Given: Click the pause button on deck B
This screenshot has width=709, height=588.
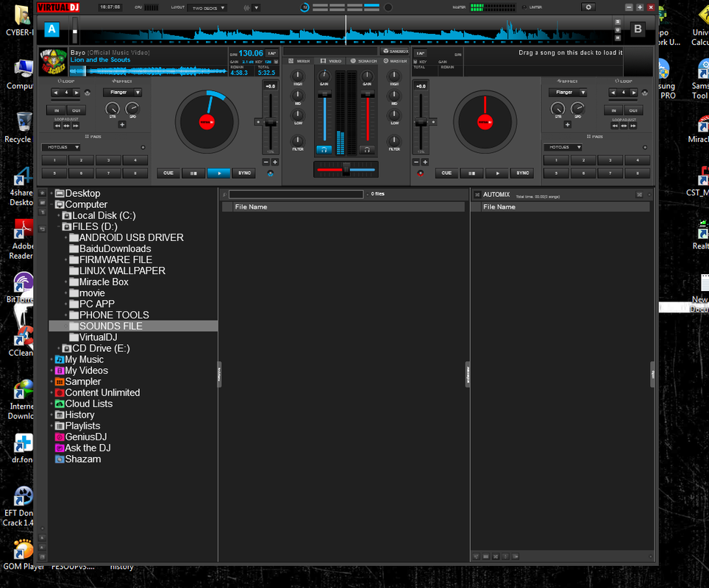Looking at the screenshot, I should [471, 173].
